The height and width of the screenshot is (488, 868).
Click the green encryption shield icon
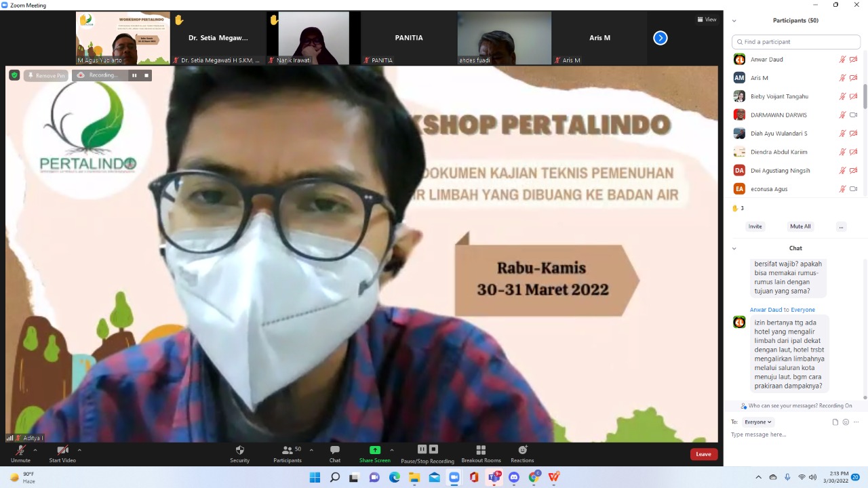(x=14, y=75)
